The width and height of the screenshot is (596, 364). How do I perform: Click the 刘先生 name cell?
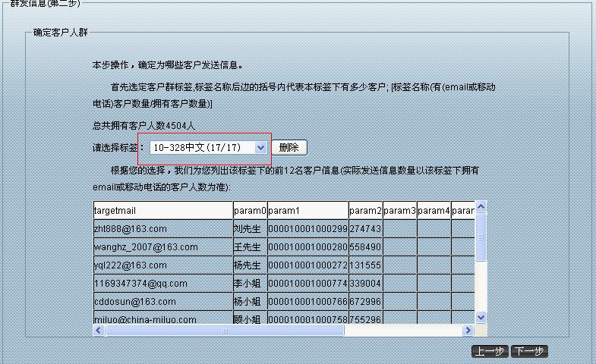[250, 229]
